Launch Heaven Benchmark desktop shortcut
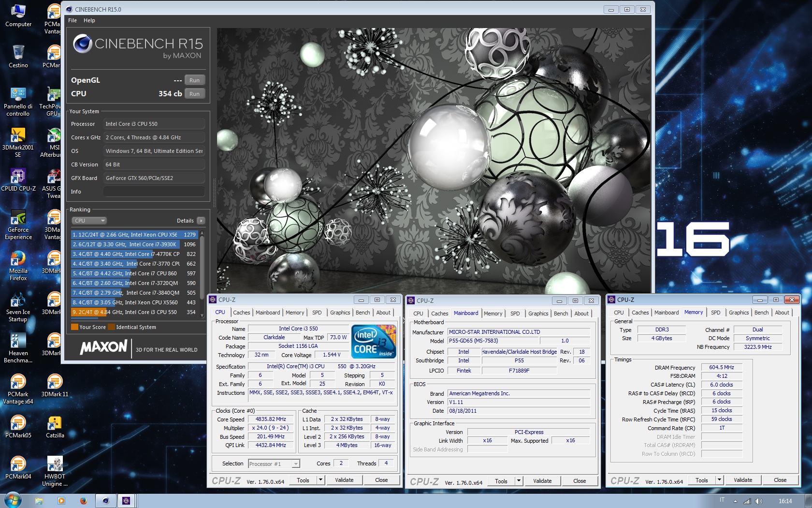The width and height of the screenshot is (812, 508). (18, 348)
